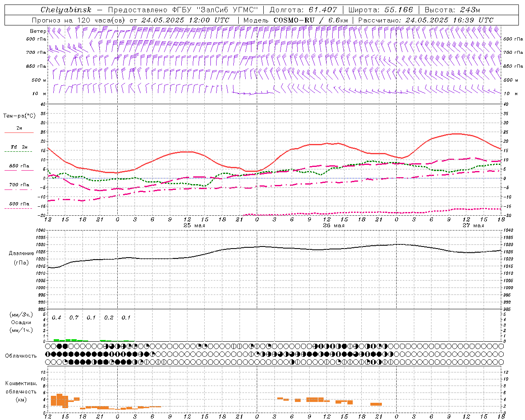Screen dimensions: 525x420
Task: Click the "985" value on left pressure axis
Action: 42,309
